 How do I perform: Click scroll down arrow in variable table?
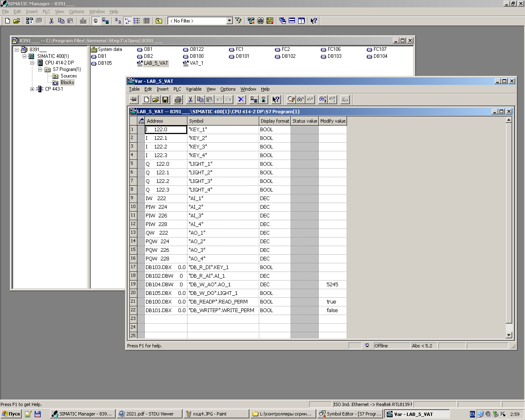pos(509,335)
